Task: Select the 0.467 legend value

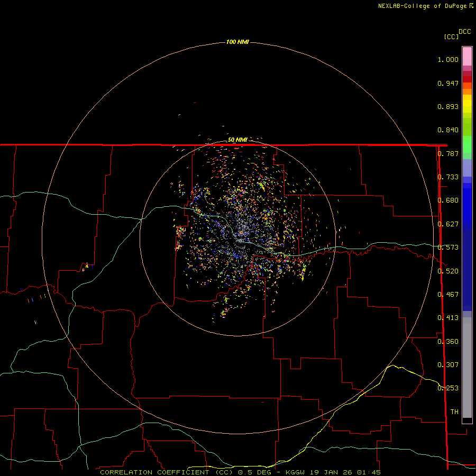Action: (448, 295)
